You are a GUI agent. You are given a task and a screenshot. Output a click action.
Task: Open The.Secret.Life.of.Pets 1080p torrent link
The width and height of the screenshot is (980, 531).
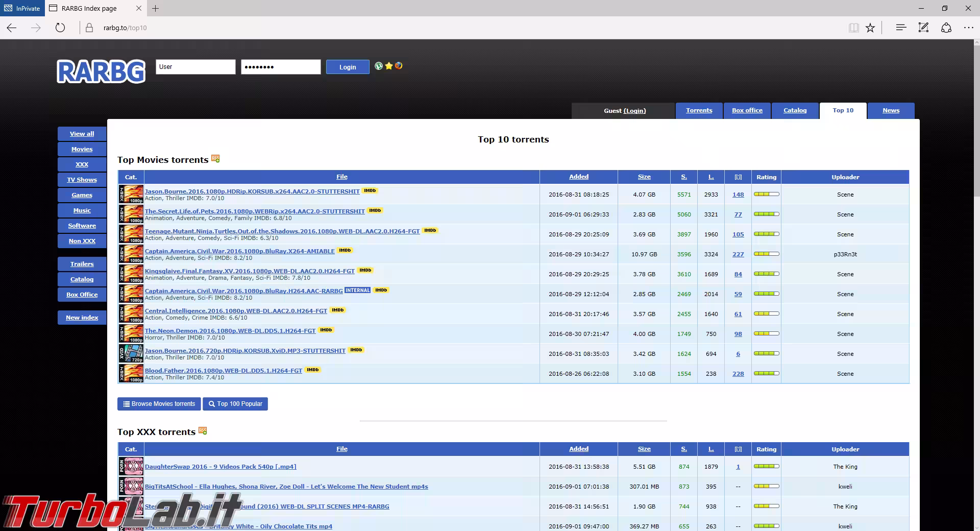tap(255, 211)
